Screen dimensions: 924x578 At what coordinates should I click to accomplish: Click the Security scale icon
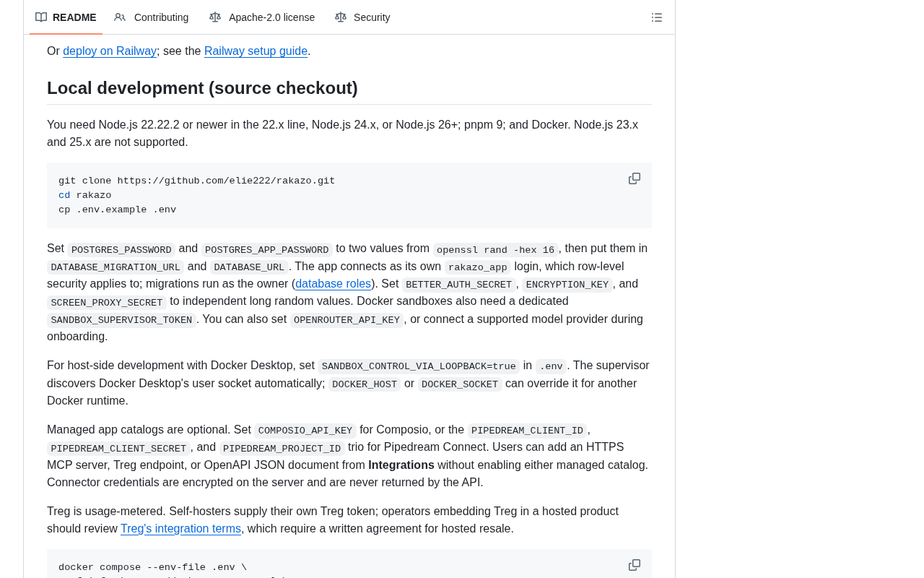click(x=341, y=17)
